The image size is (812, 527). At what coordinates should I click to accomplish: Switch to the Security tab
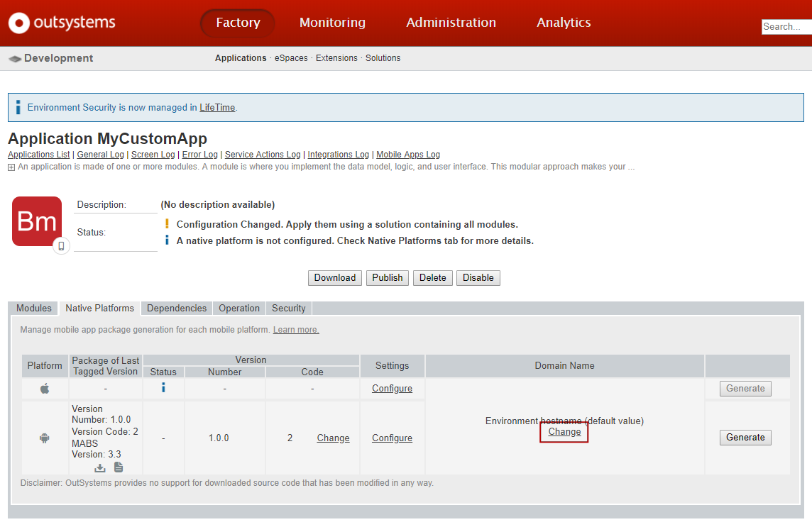click(x=288, y=308)
